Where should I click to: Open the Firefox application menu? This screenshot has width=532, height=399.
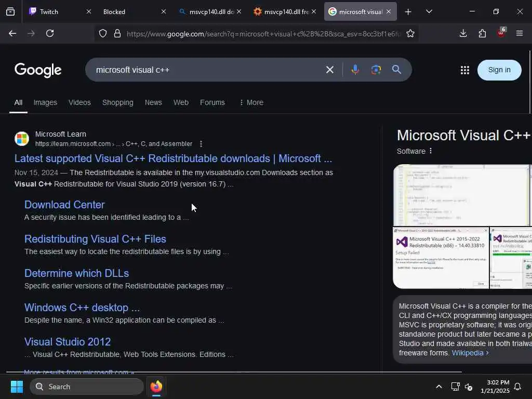pyautogui.click(x=520, y=33)
